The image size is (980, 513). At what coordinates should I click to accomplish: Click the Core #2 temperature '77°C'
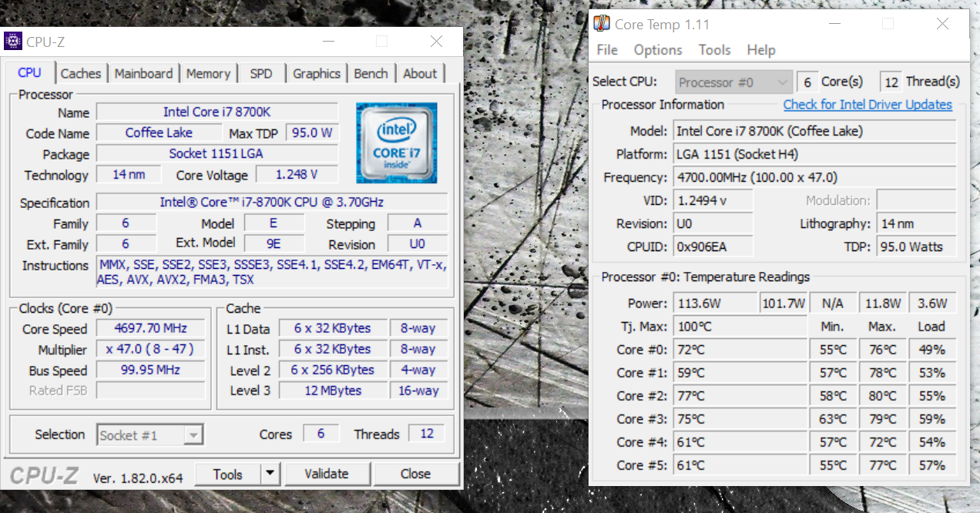[x=740, y=396]
